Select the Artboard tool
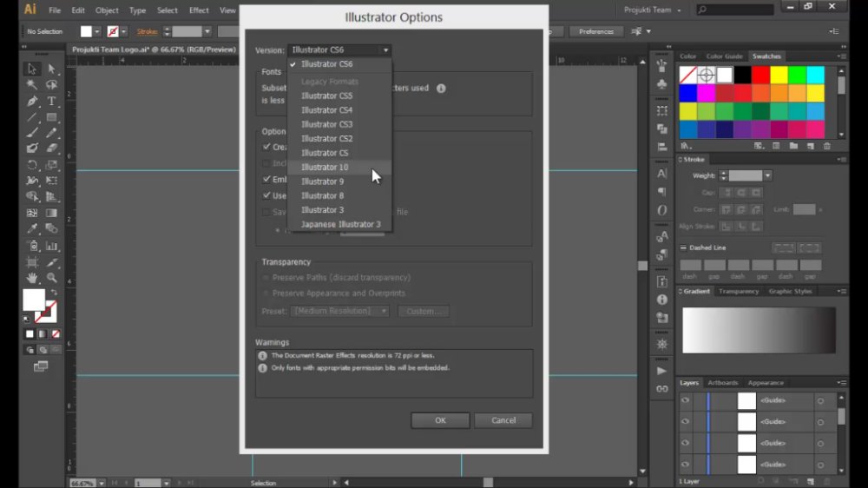The image size is (868, 488). point(32,262)
